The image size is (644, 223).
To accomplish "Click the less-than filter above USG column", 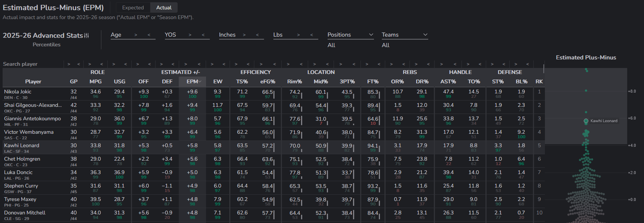I will click(125, 64).
